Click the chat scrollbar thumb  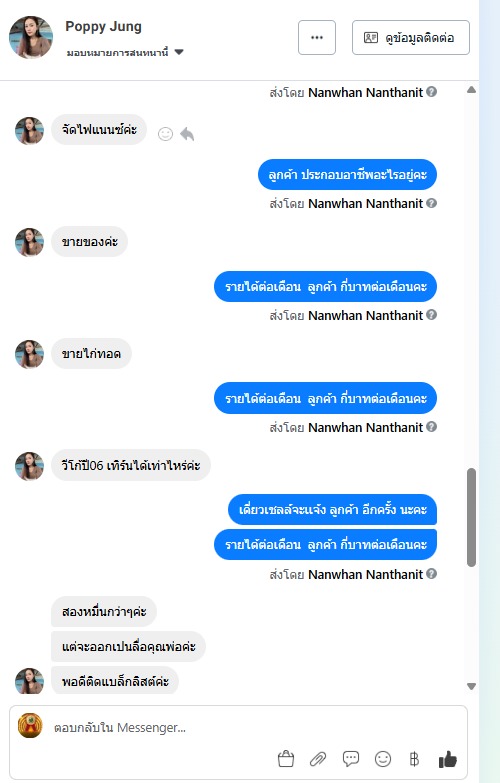(x=471, y=517)
